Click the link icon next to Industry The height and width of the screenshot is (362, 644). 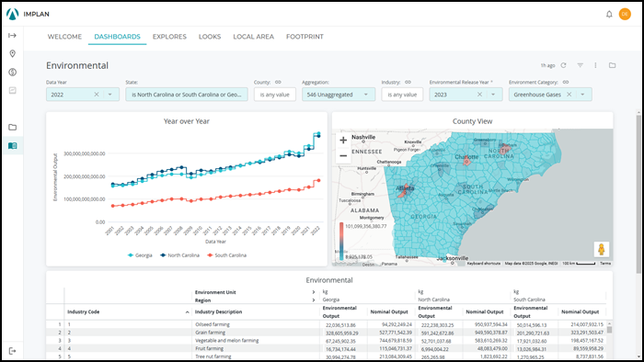pyautogui.click(x=408, y=82)
